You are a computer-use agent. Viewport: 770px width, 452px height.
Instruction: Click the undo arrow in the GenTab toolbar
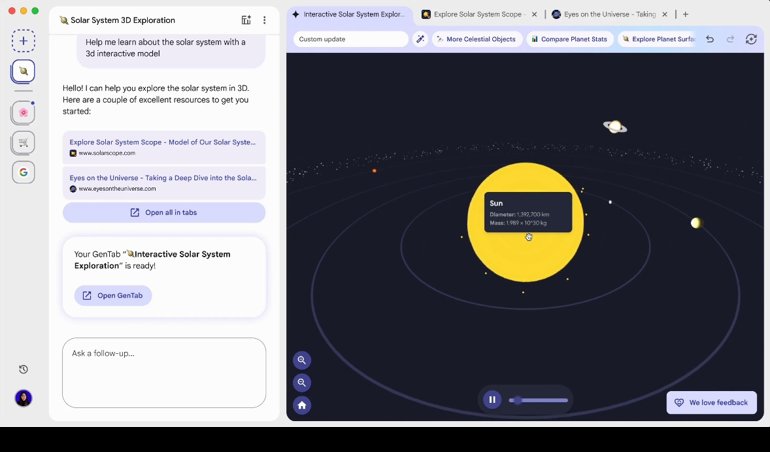(710, 39)
